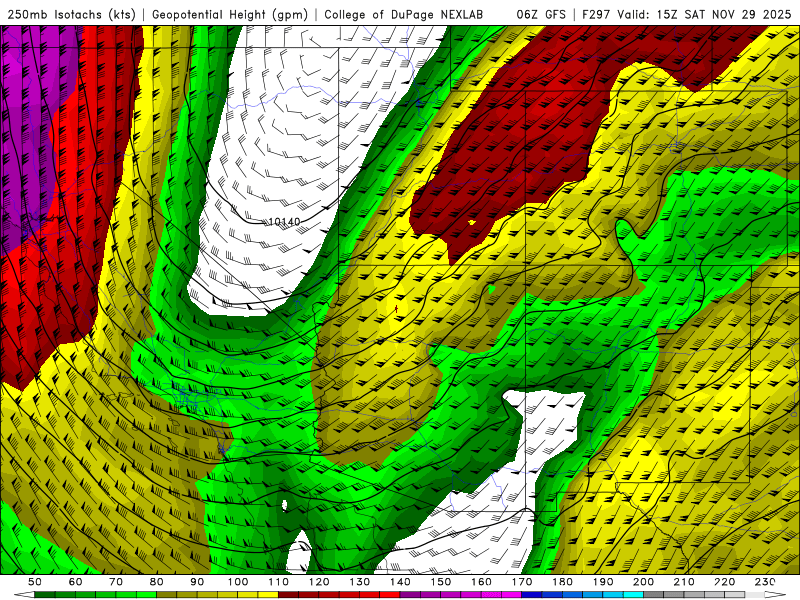
Task: Click the "F297" forecast hour text
Action: click(x=597, y=14)
